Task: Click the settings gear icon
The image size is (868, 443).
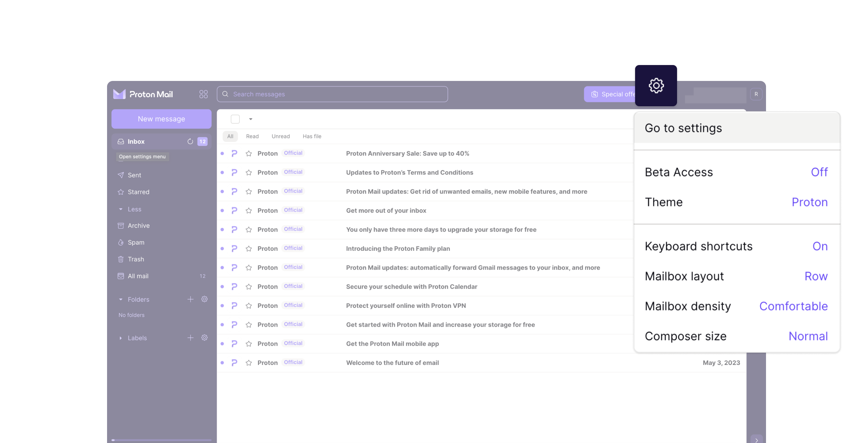Action: pos(656,86)
